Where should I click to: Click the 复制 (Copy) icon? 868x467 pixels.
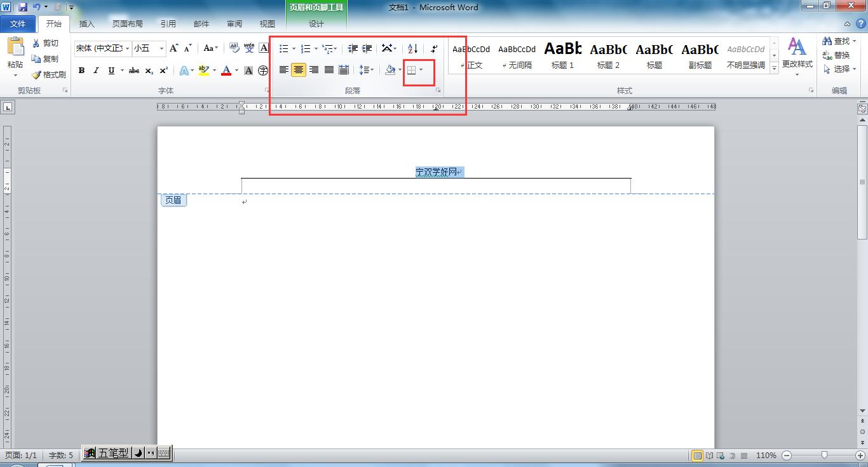point(36,58)
